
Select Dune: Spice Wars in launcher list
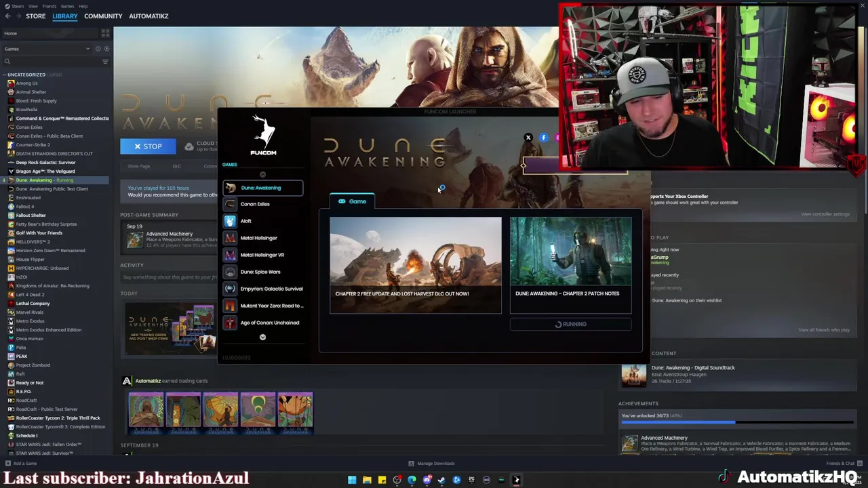(263, 272)
